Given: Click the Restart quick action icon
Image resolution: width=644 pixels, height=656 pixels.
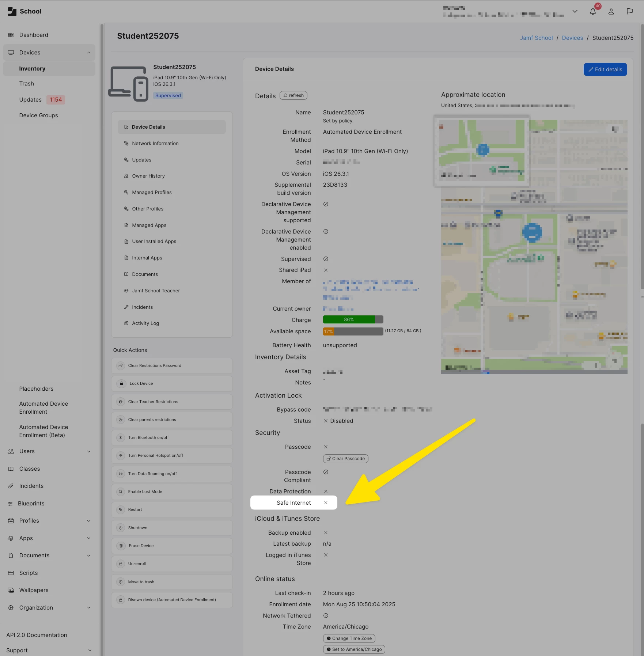Looking at the screenshot, I should tap(121, 509).
